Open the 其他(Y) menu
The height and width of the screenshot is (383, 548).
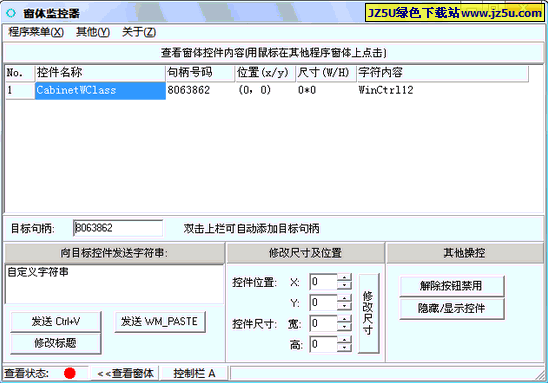pyautogui.click(x=93, y=32)
